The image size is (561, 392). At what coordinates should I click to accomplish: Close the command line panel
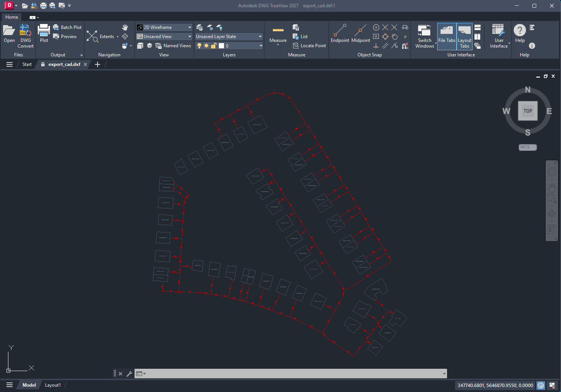click(x=120, y=374)
